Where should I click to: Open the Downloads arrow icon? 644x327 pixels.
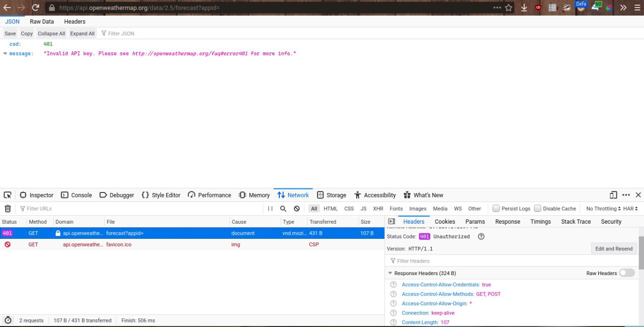pyautogui.click(x=524, y=8)
